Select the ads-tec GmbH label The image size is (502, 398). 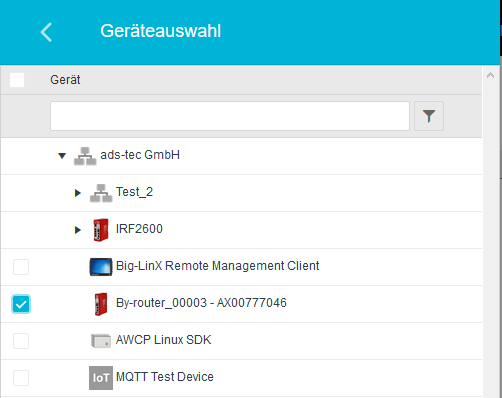click(x=140, y=155)
